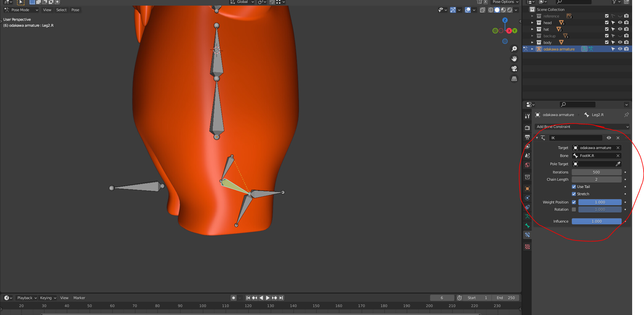The height and width of the screenshot is (315, 644).
Task: Open the Bone Constraints properties tab
Action: [x=527, y=235]
